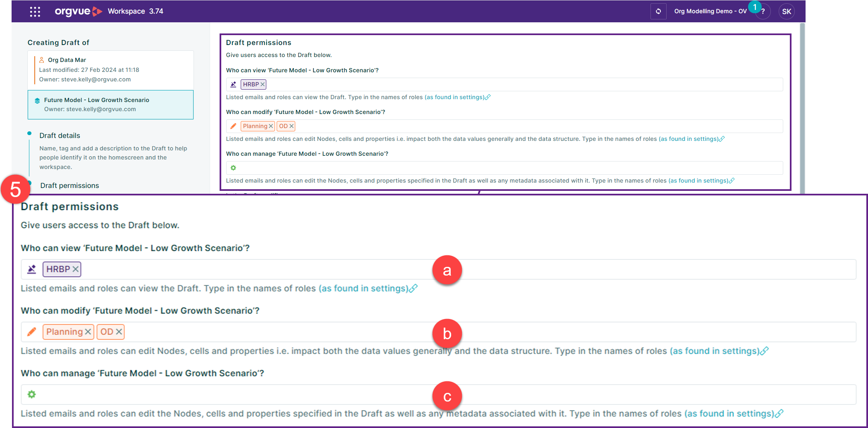Open small 'as found in settings' link under modify

tap(691, 139)
